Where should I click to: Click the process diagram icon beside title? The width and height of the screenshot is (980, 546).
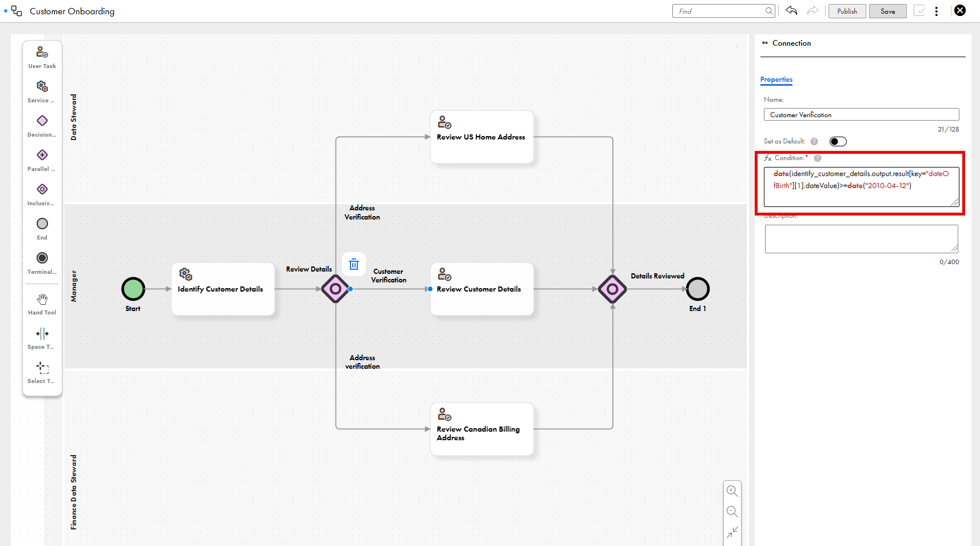(17, 11)
